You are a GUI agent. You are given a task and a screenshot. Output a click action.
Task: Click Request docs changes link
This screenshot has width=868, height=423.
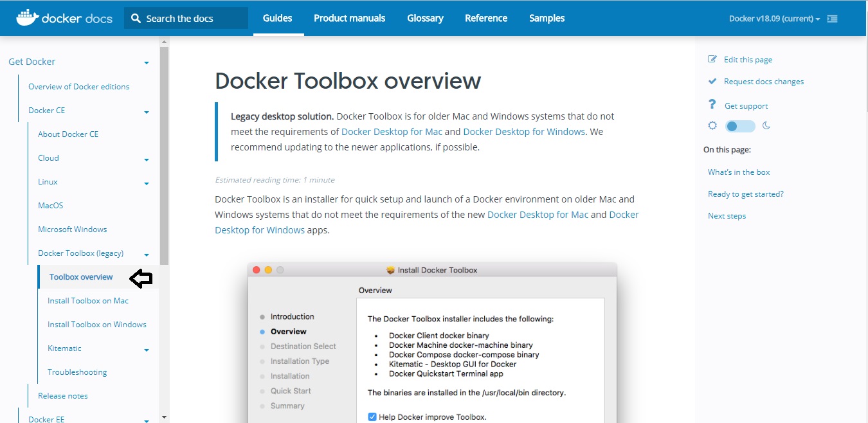click(x=764, y=82)
